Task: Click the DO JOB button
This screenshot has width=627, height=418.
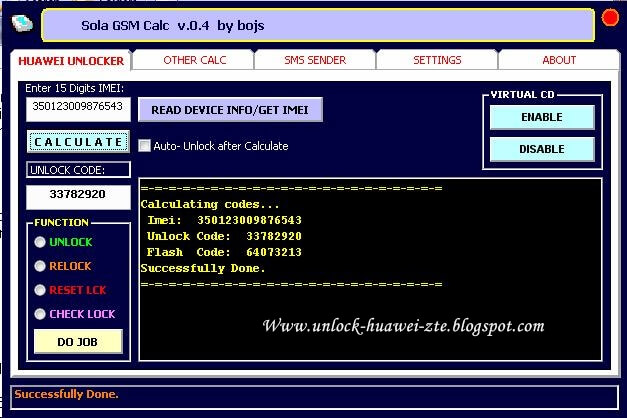Action: click(78, 342)
